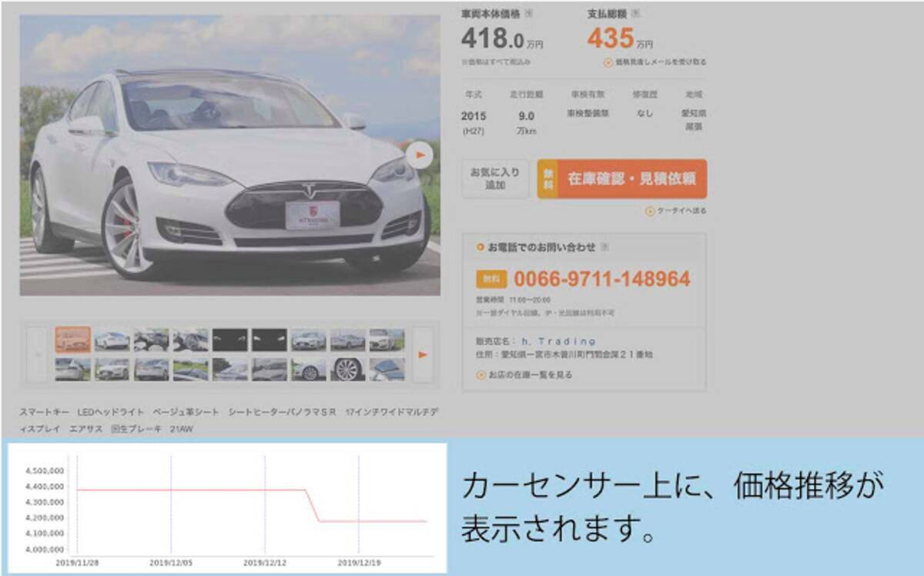Click the help icon beside 車両本体価格
The width and height of the screenshot is (924, 576).
point(529,13)
